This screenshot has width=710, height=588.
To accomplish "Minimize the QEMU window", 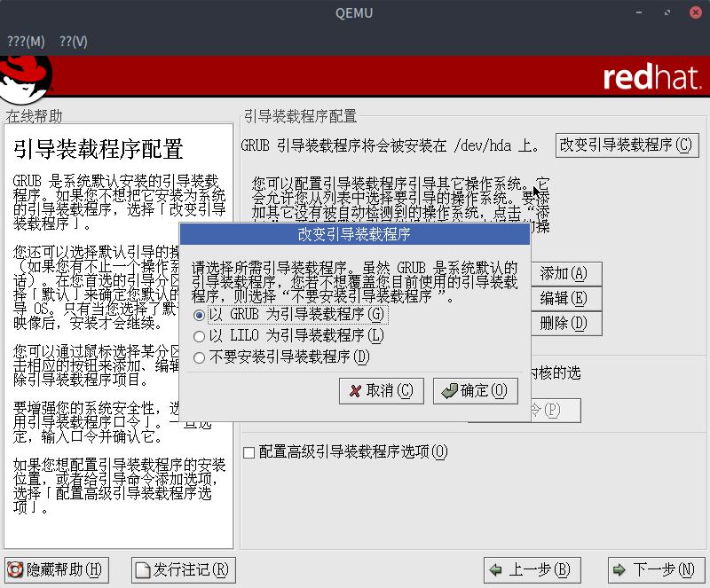I will 639,12.
